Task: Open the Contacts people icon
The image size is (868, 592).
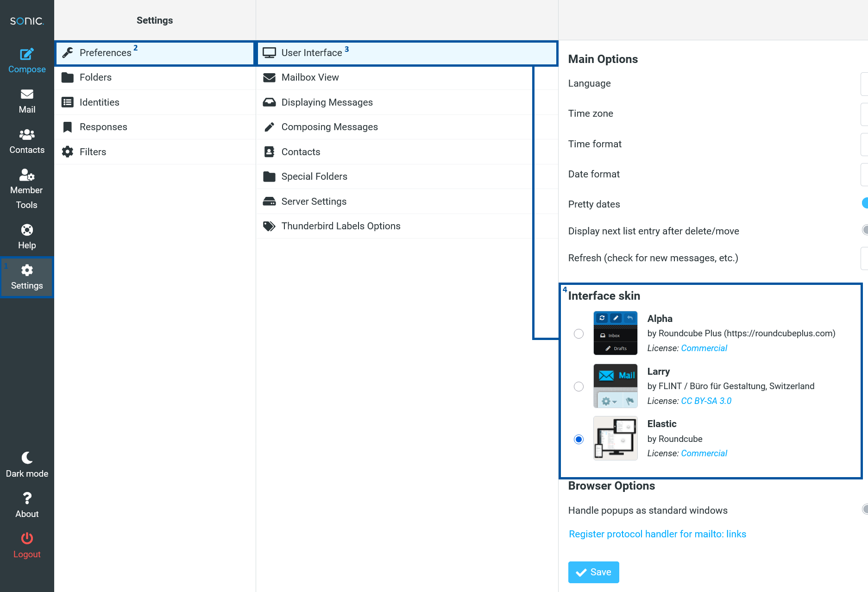Action: 27,134
